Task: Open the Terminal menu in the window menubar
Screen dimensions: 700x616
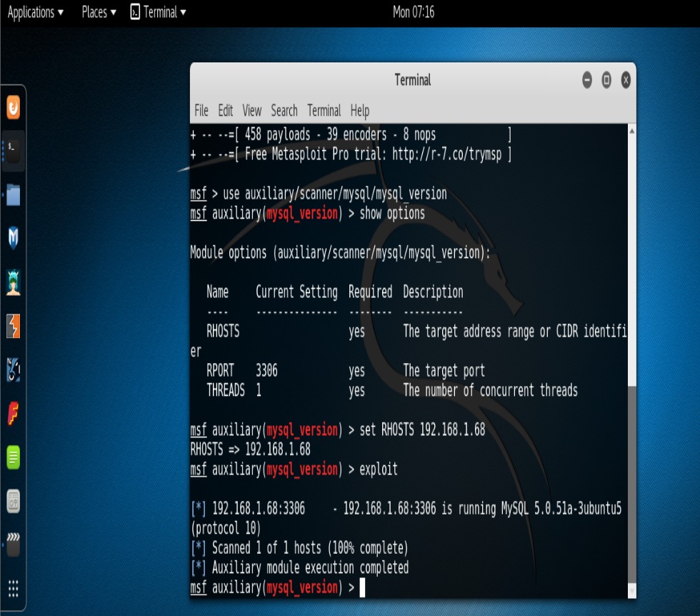Action: tap(324, 110)
